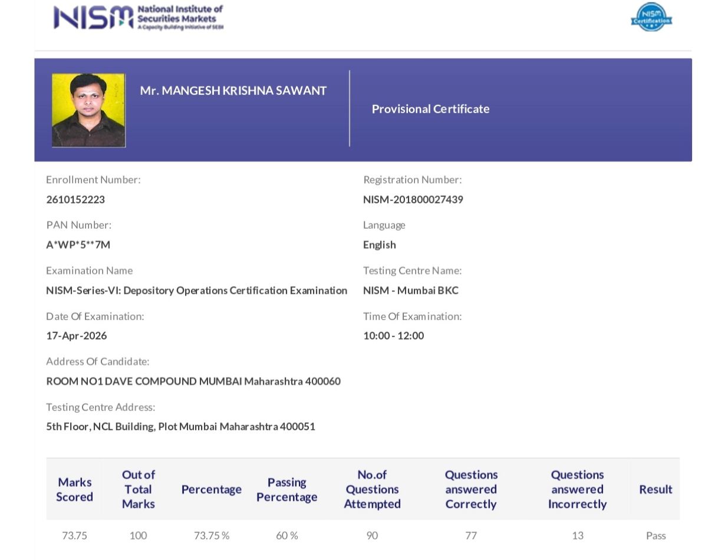Image resolution: width=728 pixels, height=560 pixels.
Task: Select the correct answers value 77
Action: point(471,535)
